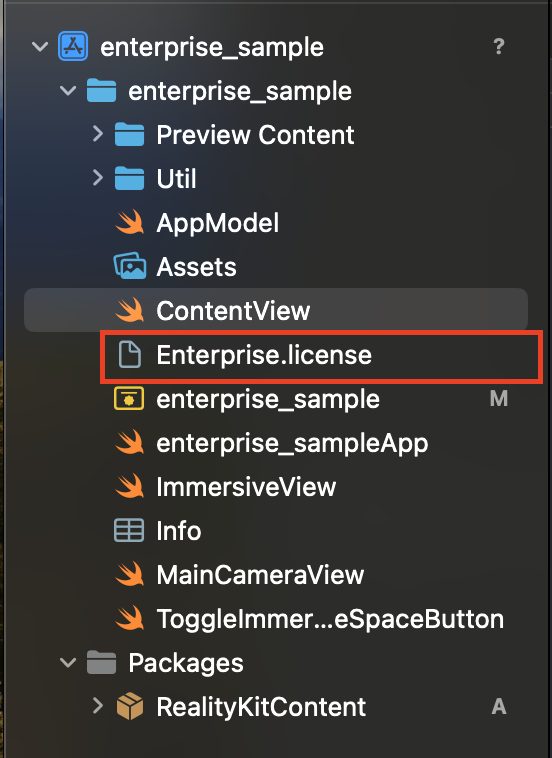
Task: Collapse the enterprise_sample project root
Action: coord(40,46)
